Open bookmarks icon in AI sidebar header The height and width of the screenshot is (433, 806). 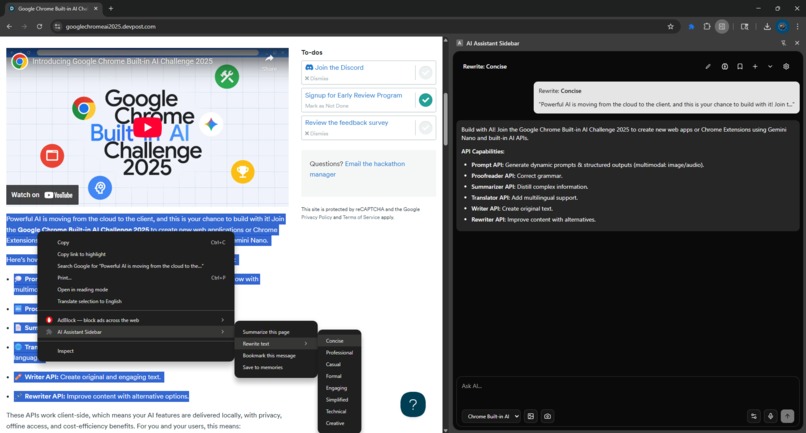click(740, 66)
